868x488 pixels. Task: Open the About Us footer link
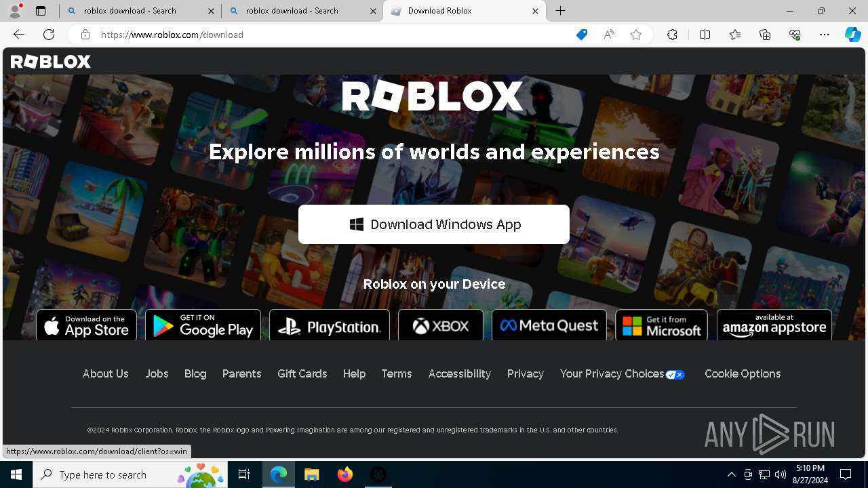click(x=105, y=373)
